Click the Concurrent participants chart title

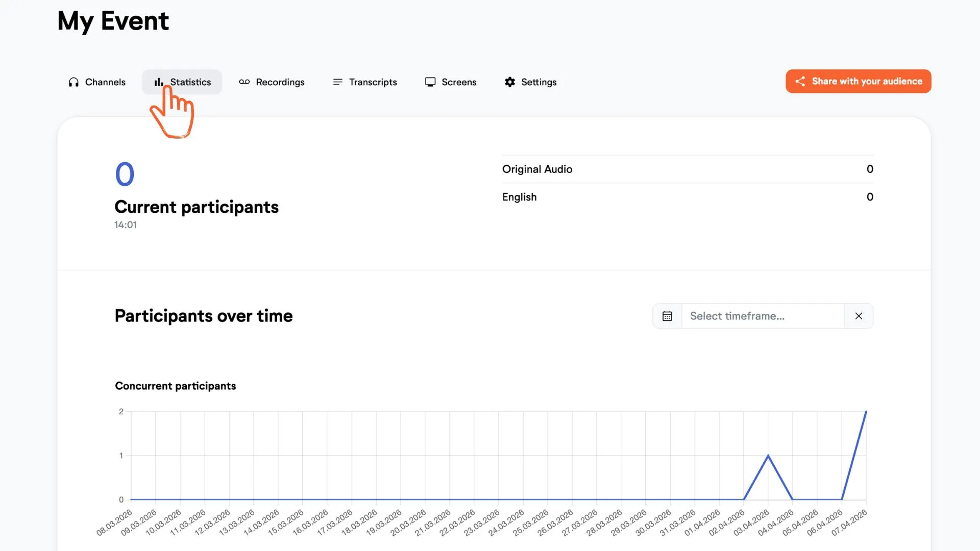176,386
